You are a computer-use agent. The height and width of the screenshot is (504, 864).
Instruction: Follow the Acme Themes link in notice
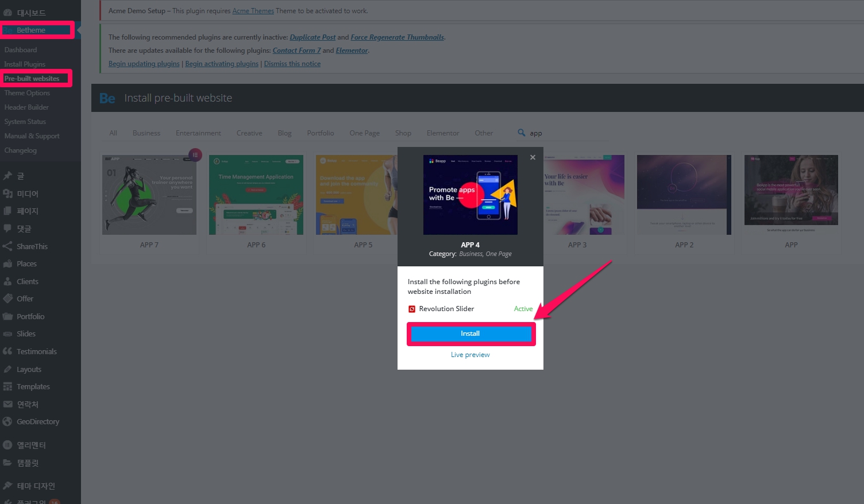(x=253, y=11)
